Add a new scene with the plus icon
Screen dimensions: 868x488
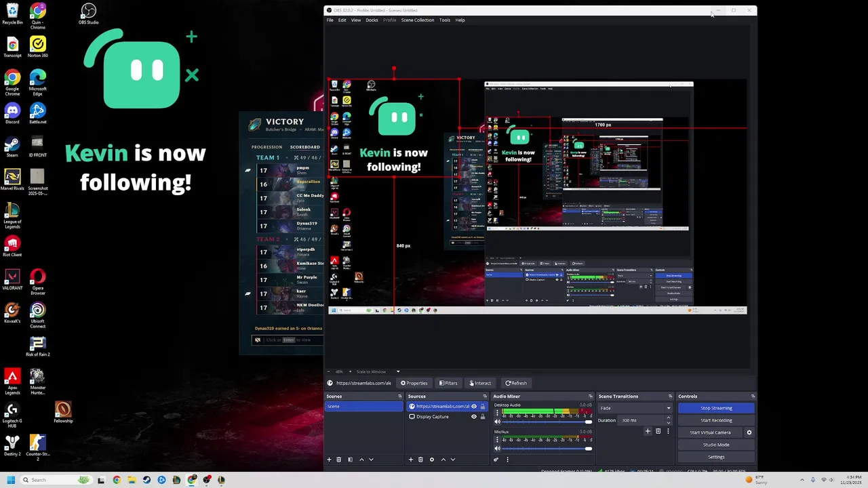point(330,460)
